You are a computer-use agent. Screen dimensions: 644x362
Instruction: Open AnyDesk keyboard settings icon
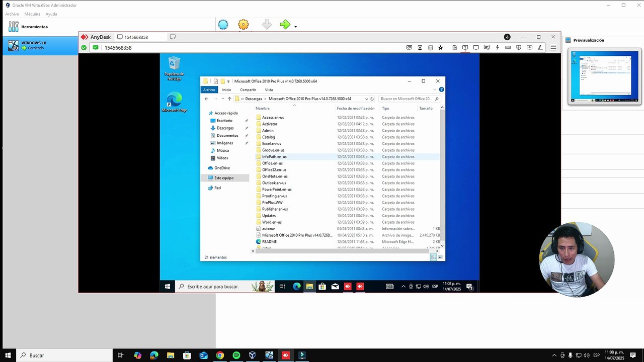(x=508, y=48)
